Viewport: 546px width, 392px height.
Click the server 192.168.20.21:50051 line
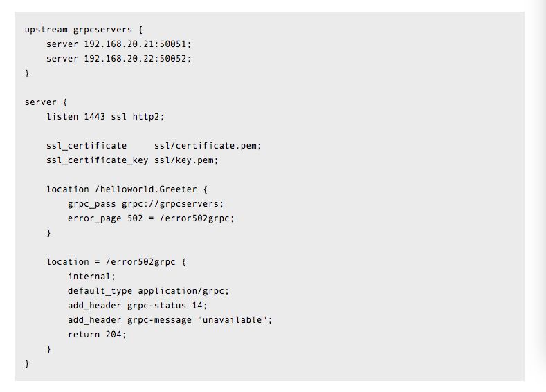point(119,44)
